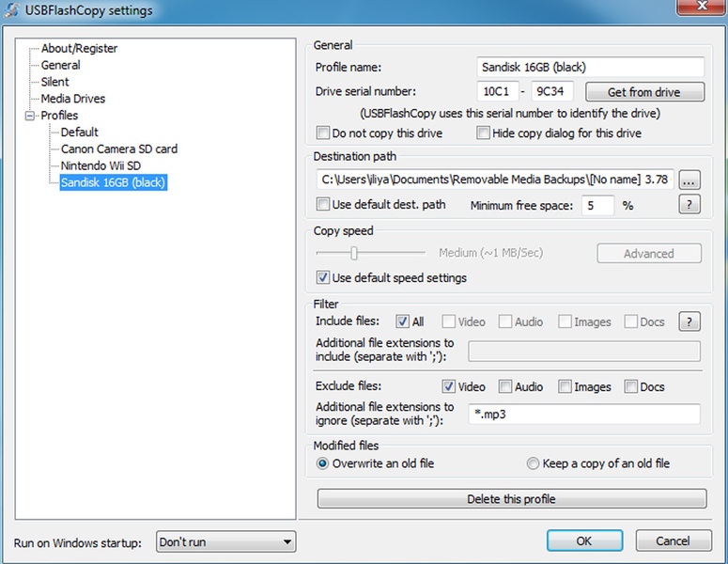Screen dimensions: 728x564
Task: Open the Silent settings page
Action: tap(54, 82)
